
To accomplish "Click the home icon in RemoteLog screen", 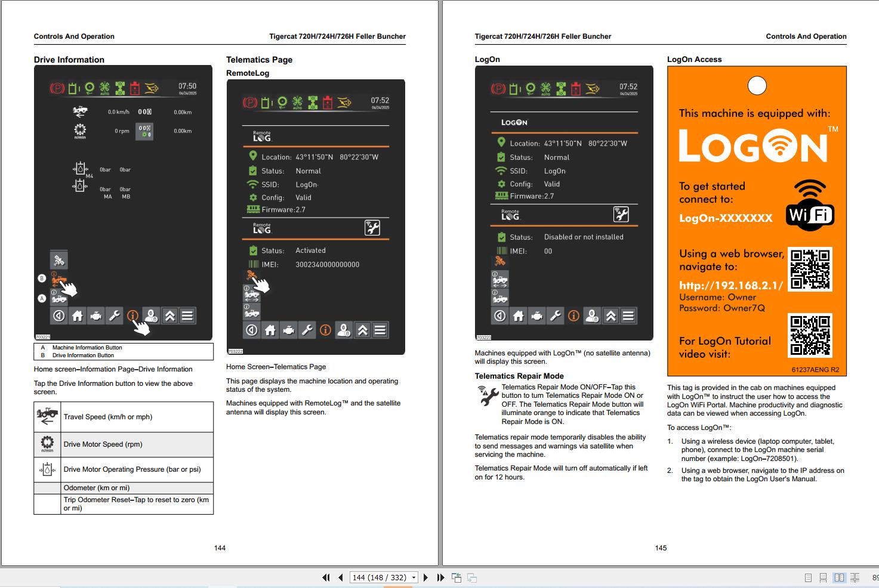I will (270, 330).
